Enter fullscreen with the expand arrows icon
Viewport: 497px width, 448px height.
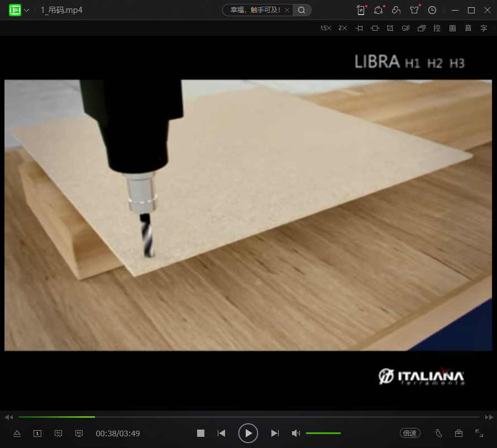coord(480,433)
